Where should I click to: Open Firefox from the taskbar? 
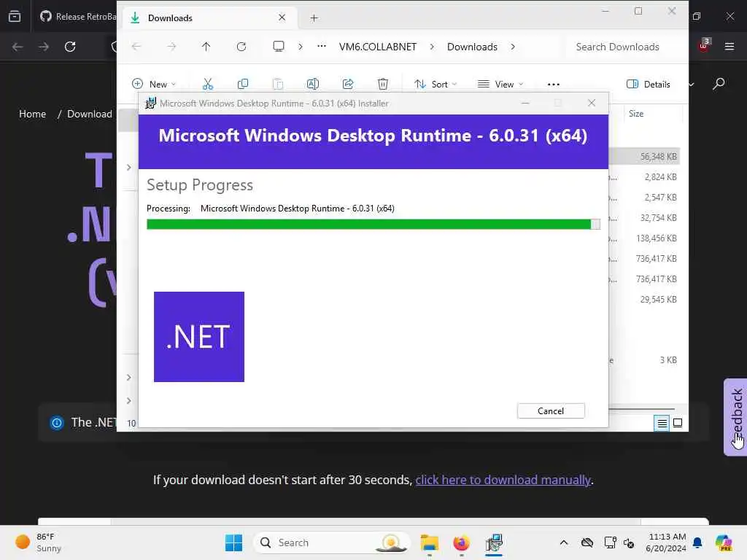461,542
